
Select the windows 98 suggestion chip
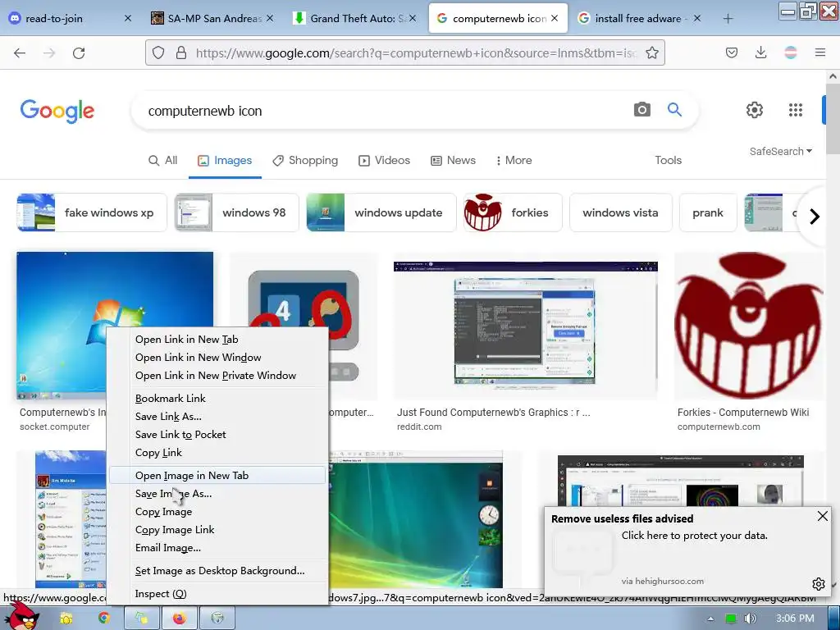pos(237,212)
